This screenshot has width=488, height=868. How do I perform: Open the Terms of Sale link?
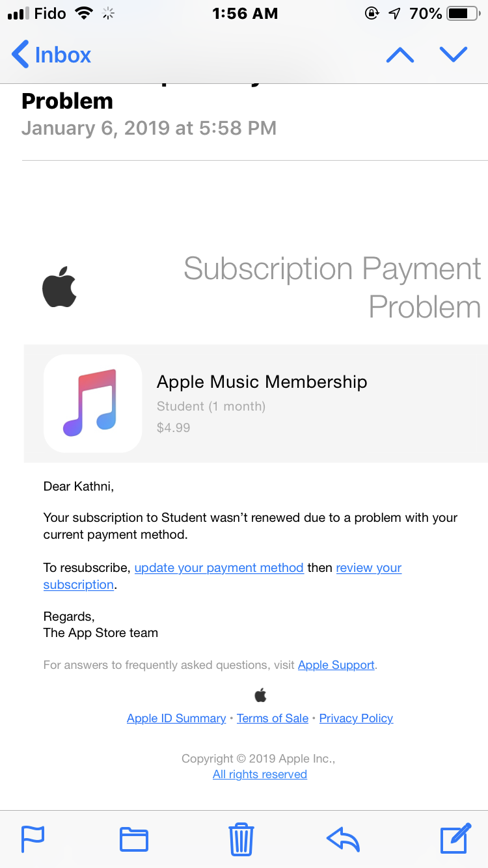pyautogui.click(x=273, y=718)
